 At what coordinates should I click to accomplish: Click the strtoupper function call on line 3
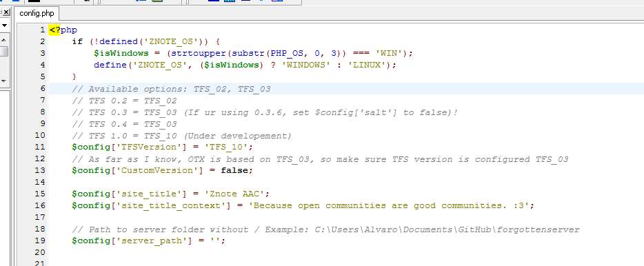(x=199, y=53)
